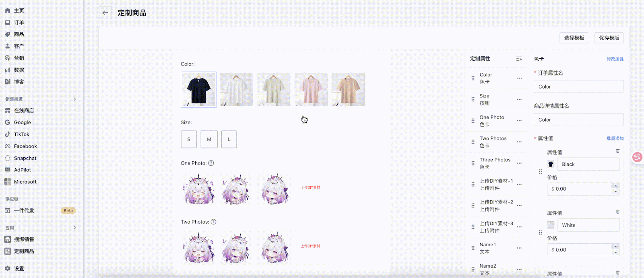Open the One Photo help tooltip icon
Viewport: 644px width, 278px height.
click(x=211, y=163)
